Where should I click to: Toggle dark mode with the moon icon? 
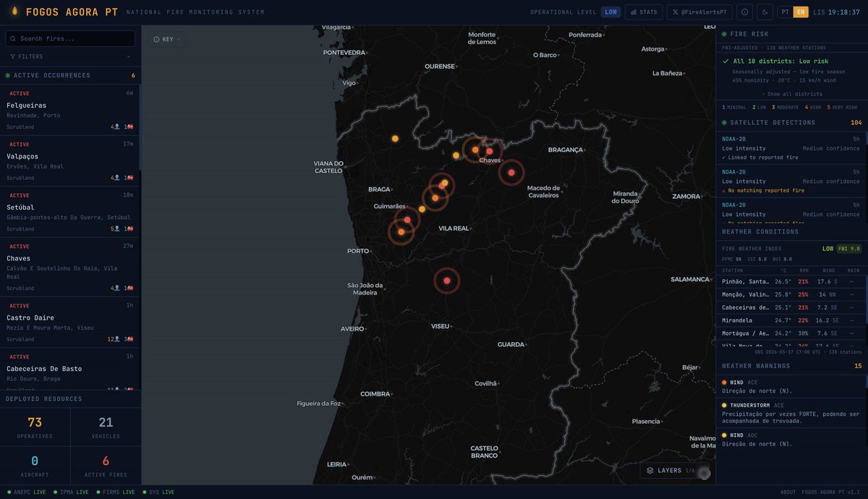[x=765, y=12]
